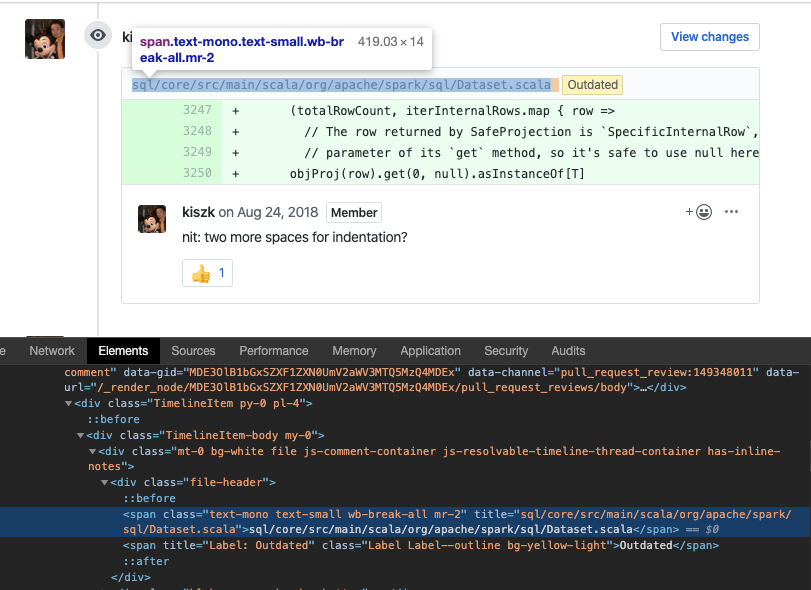Click diff line number 3247
The width and height of the screenshot is (811, 590).
[197, 110]
